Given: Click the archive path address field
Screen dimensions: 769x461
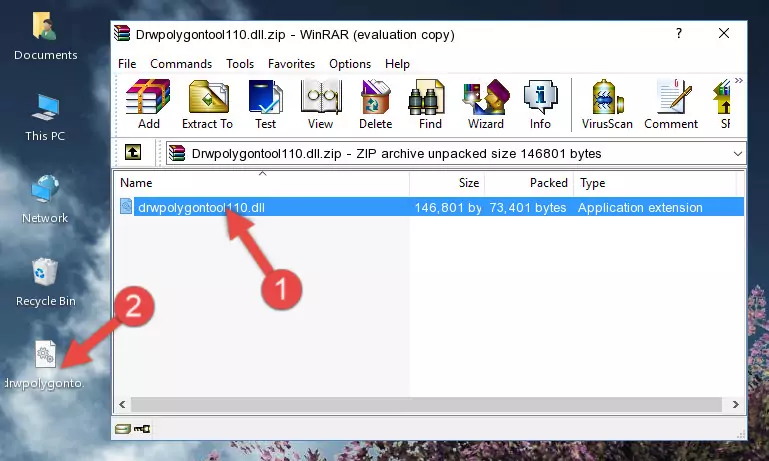Looking at the screenshot, I should coord(456,154).
